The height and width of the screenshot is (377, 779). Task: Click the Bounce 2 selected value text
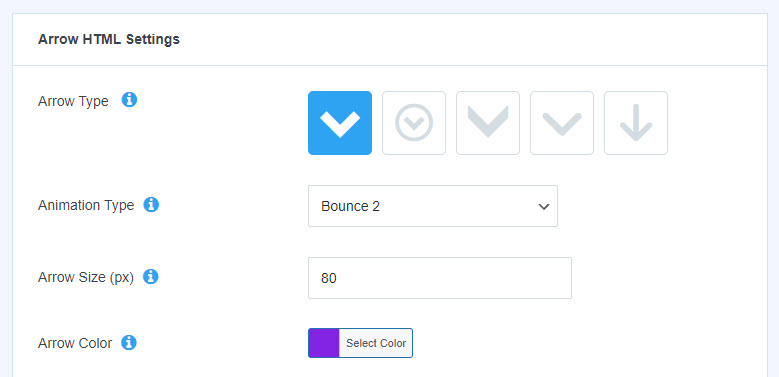pyautogui.click(x=350, y=207)
